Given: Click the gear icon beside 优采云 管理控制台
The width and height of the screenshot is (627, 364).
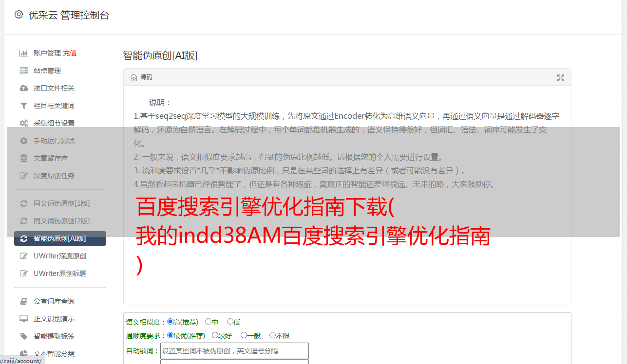Looking at the screenshot, I should [x=19, y=15].
